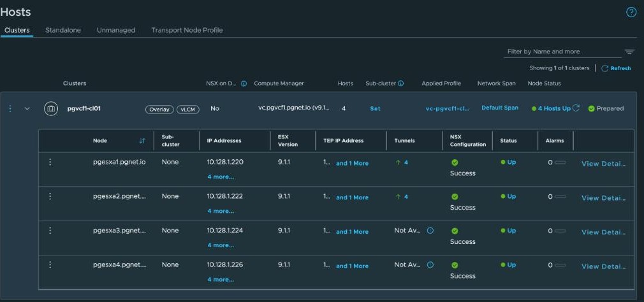
Task: Click the Set sub-cluster link
Action: click(x=375, y=109)
